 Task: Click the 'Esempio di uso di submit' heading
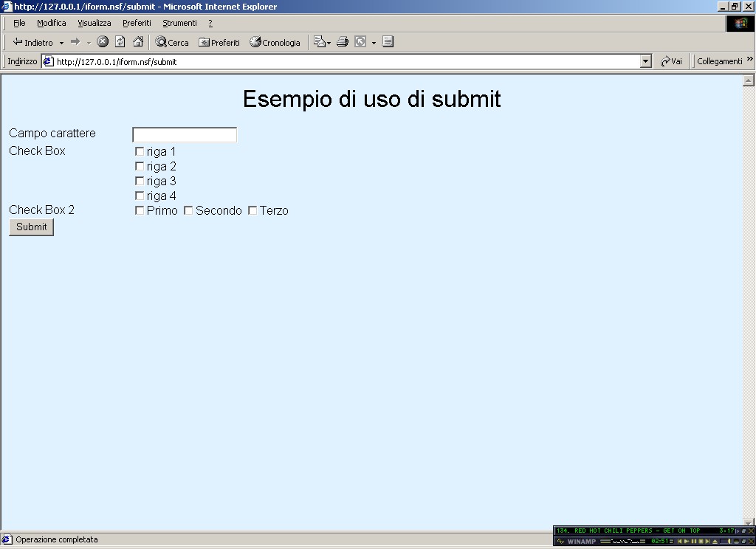tap(372, 99)
